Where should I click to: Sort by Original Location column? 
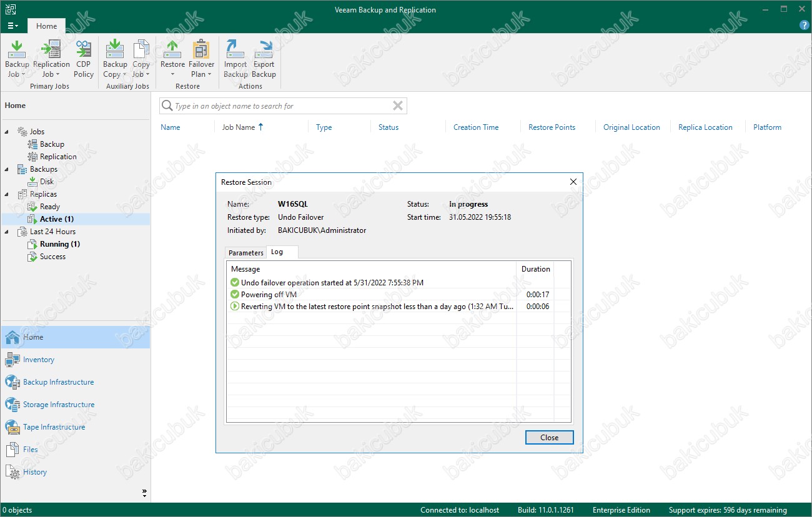pyautogui.click(x=631, y=127)
